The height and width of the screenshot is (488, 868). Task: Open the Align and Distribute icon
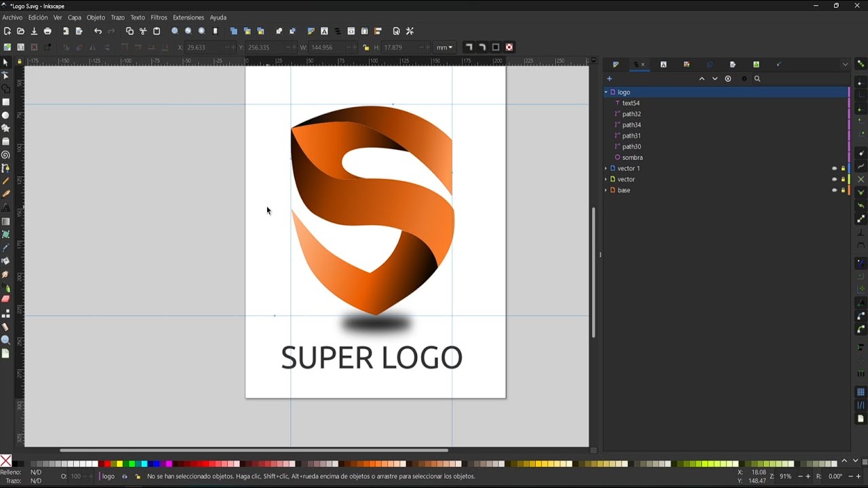click(378, 31)
